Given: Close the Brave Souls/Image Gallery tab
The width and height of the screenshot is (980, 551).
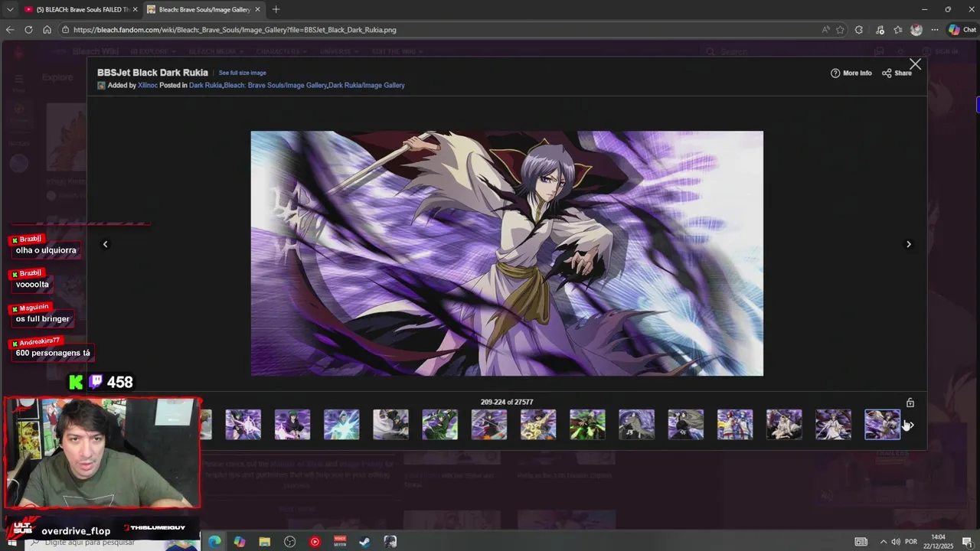Looking at the screenshot, I should tap(257, 9).
